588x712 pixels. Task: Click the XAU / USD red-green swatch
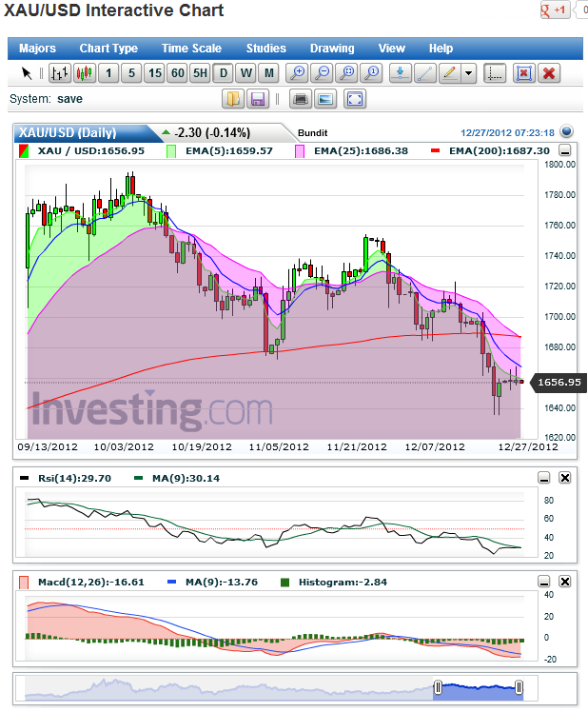point(24,151)
